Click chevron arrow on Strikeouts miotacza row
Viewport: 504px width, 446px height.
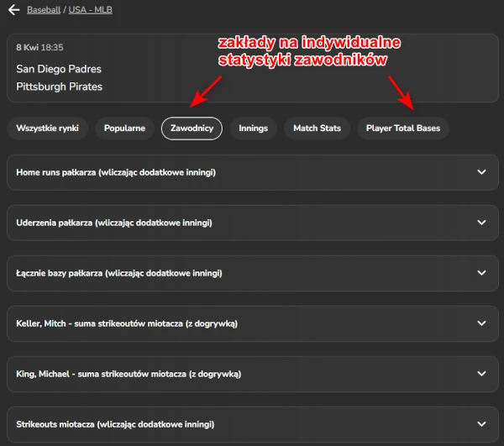point(481,424)
